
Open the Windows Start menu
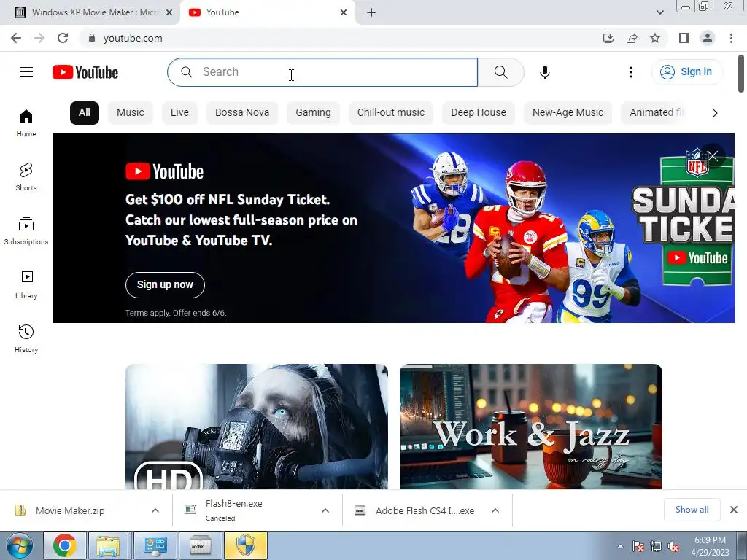tap(20, 545)
